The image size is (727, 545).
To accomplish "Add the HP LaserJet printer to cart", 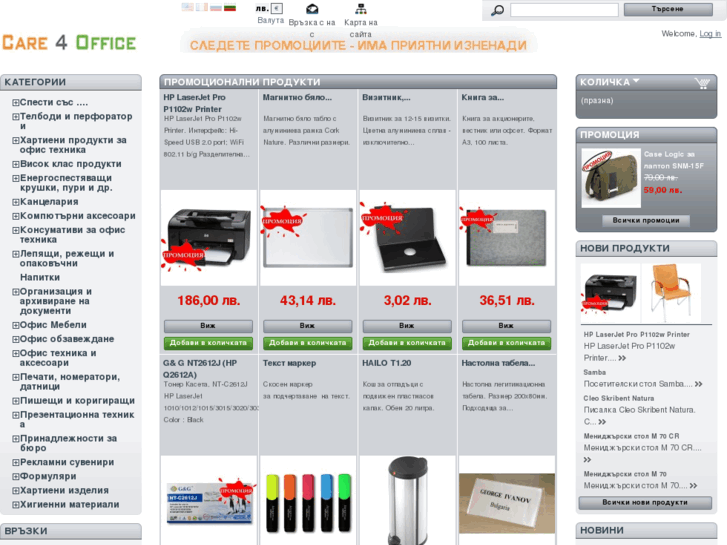I will coord(208,343).
